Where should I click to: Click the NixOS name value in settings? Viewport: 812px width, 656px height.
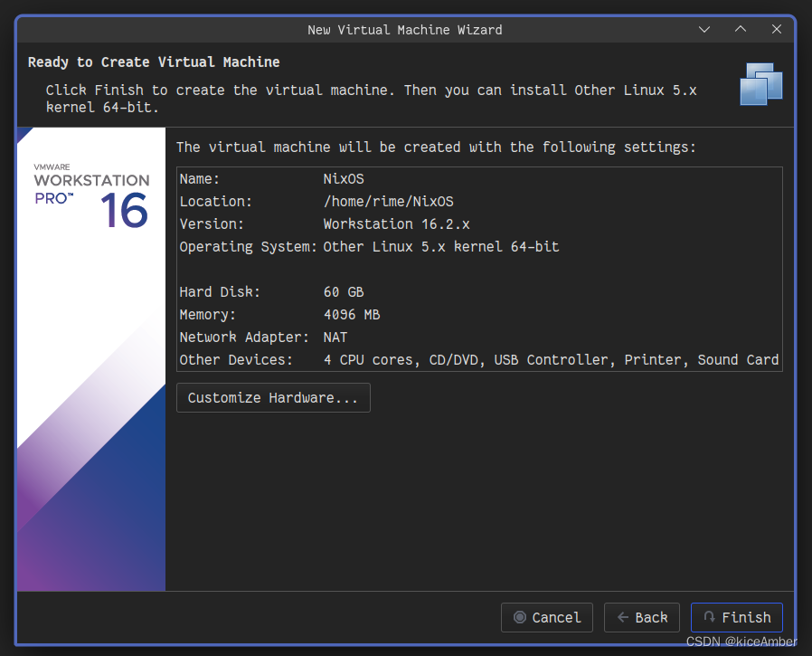coord(345,178)
